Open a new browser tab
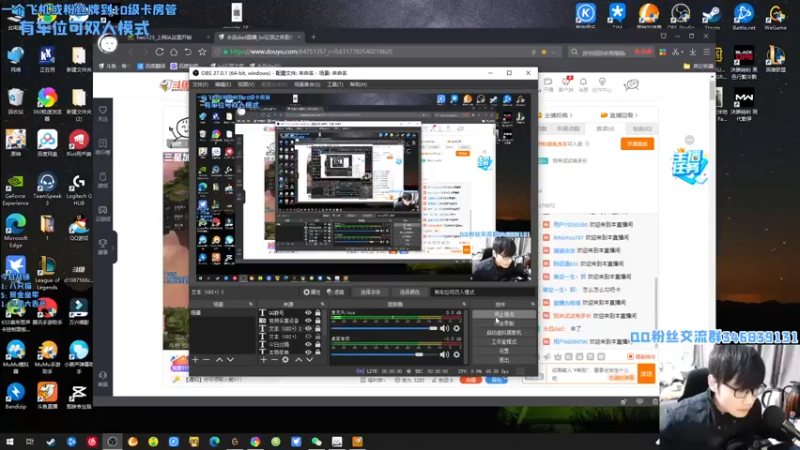The height and width of the screenshot is (450, 800). pyautogui.click(x=313, y=37)
